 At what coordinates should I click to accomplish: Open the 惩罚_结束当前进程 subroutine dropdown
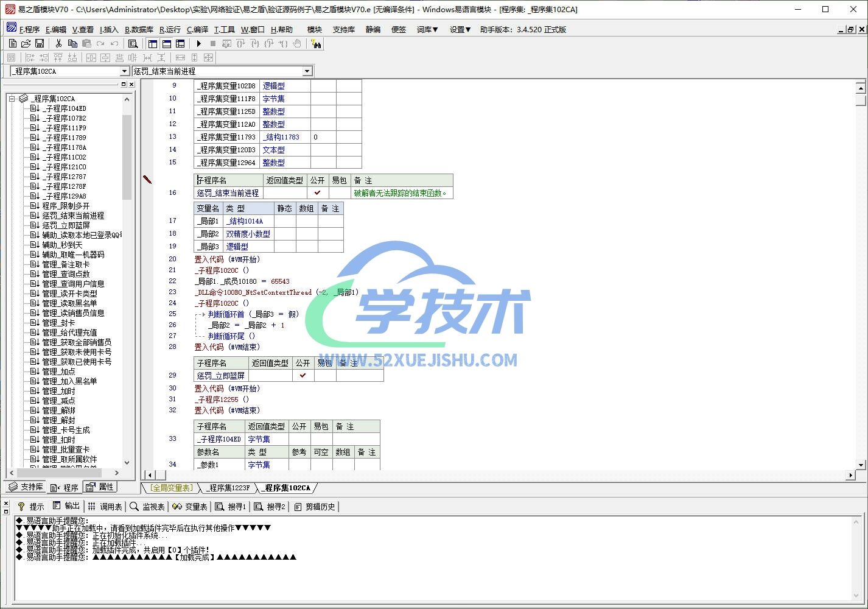click(x=307, y=71)
